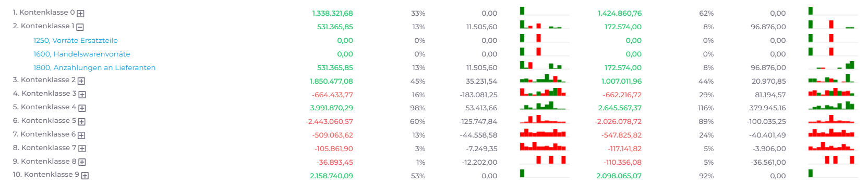
Task: Expand Kontenklasse 7 plus icon
Action: tap(82, 149)
